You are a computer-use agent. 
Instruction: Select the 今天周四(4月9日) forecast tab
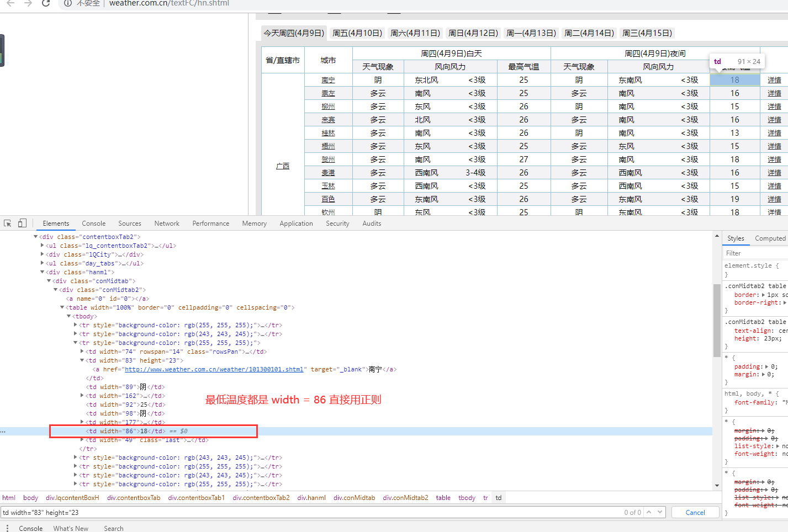pos(294,33)
